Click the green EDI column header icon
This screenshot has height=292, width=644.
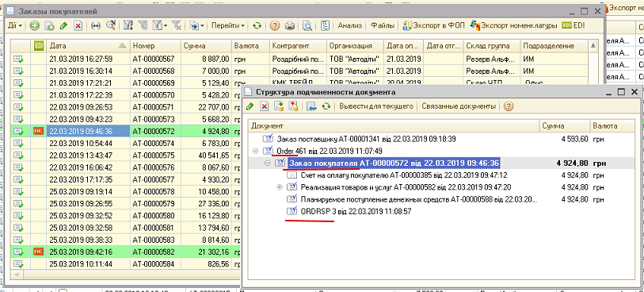39,46
